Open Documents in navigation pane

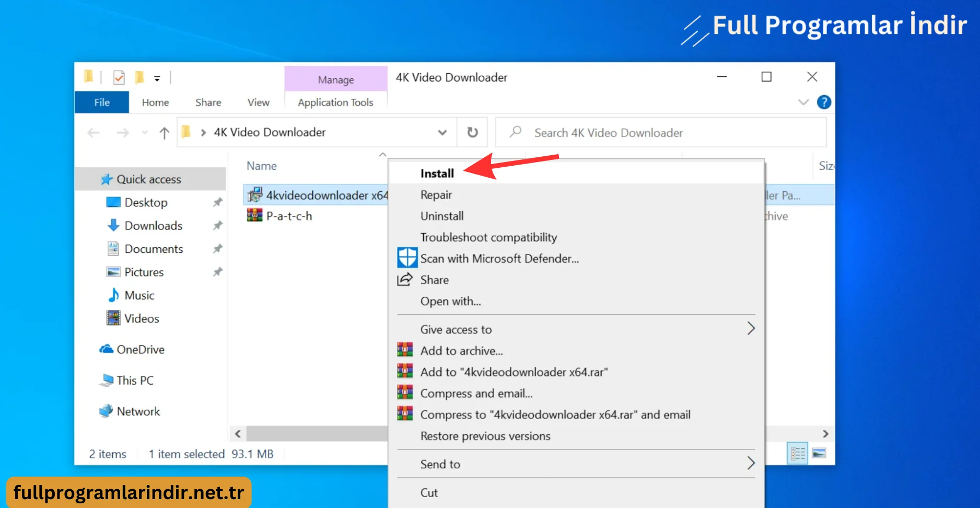click(x=154, y=249)
